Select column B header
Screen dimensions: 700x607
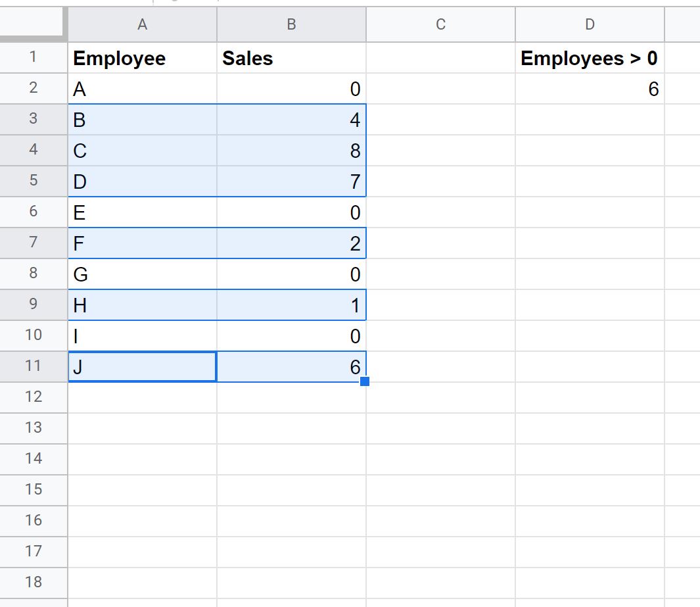pyautogui.click(x=292, y=24)
